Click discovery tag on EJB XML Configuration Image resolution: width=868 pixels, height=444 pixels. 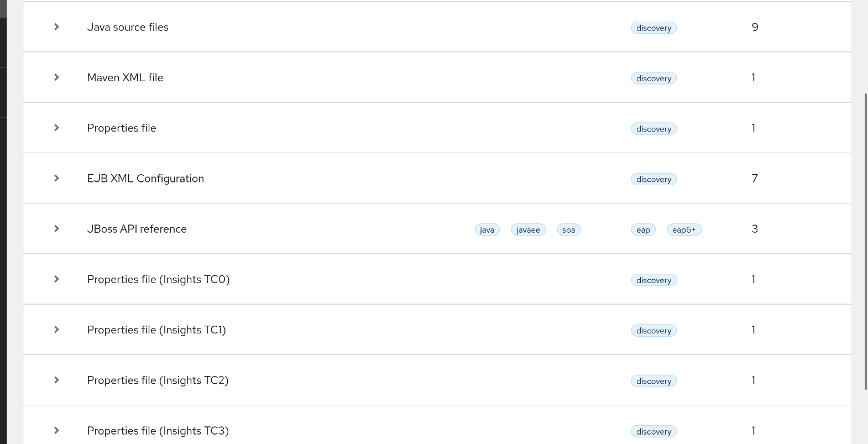[x=653, y=179]
